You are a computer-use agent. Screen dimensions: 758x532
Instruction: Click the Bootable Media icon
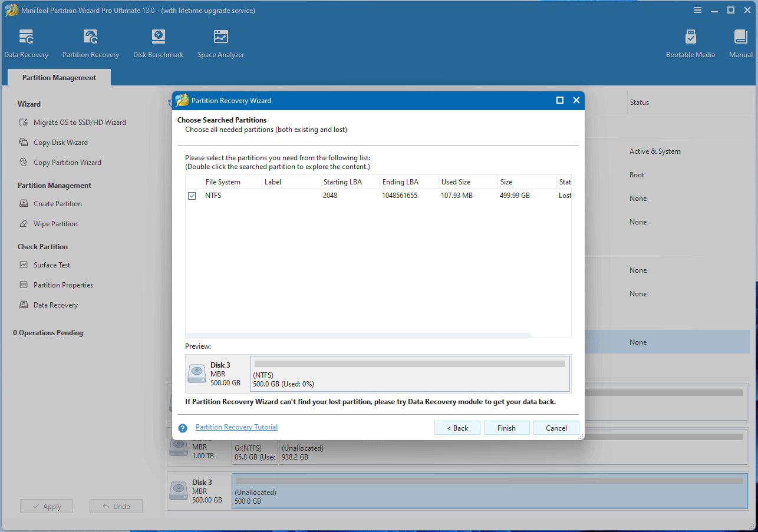[690, 38]
